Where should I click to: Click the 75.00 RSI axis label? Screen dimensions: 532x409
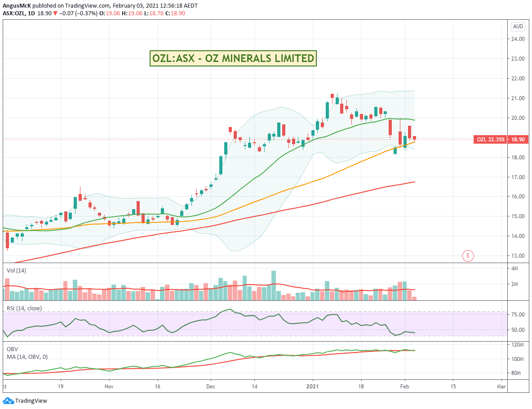518,315
